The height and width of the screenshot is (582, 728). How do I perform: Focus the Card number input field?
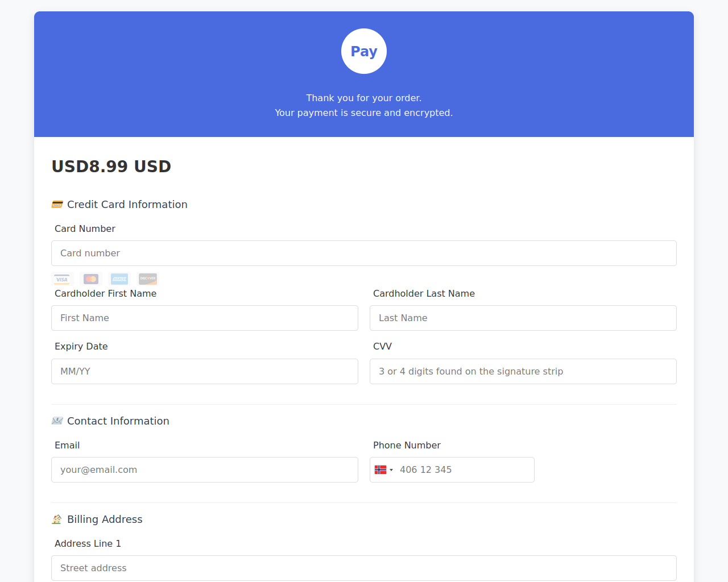[364, 253]
